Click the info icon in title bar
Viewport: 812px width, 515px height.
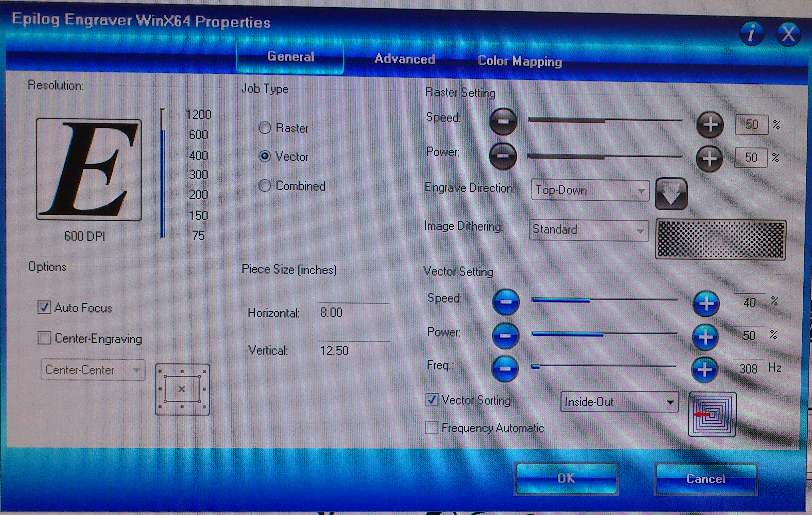coord(751,34)
